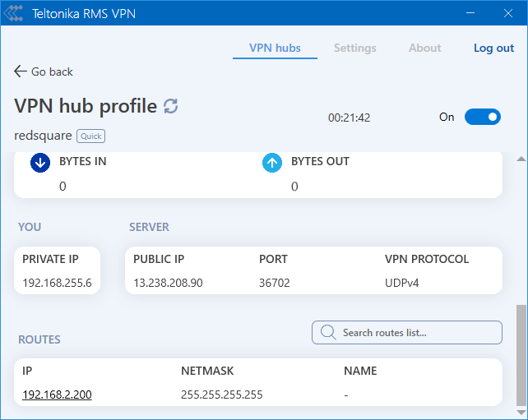Viewport: 528px width, 420px height.
Task: Click the scrollbar up arrow
Action: [x=521, y=159]
